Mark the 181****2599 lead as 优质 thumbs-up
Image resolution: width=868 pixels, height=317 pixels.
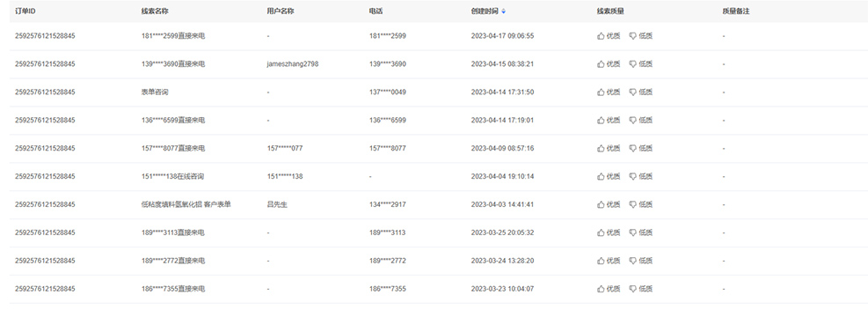tap(609, 36)
